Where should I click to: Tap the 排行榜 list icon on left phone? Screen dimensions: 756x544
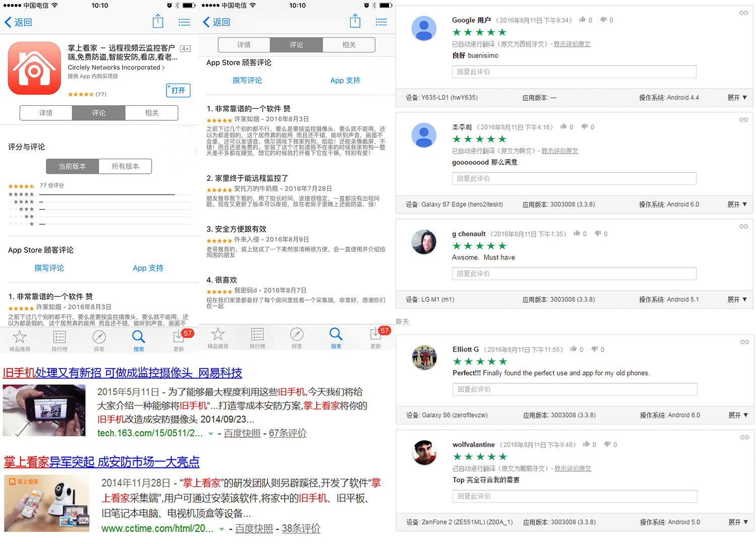(x=59, y=336)
